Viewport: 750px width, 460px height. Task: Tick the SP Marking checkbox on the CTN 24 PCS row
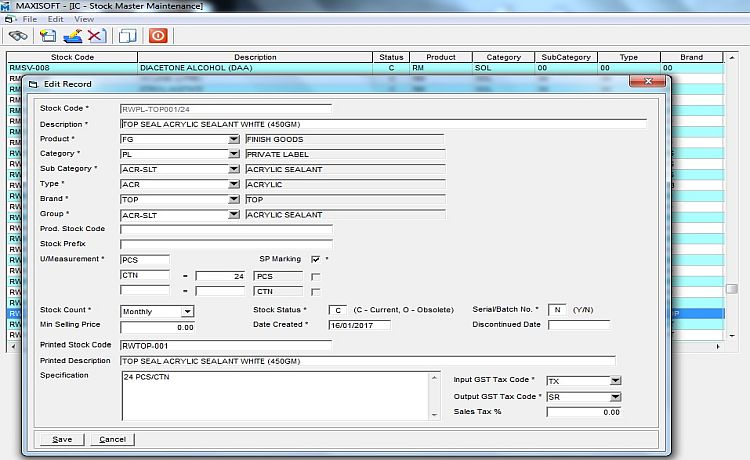316,276
